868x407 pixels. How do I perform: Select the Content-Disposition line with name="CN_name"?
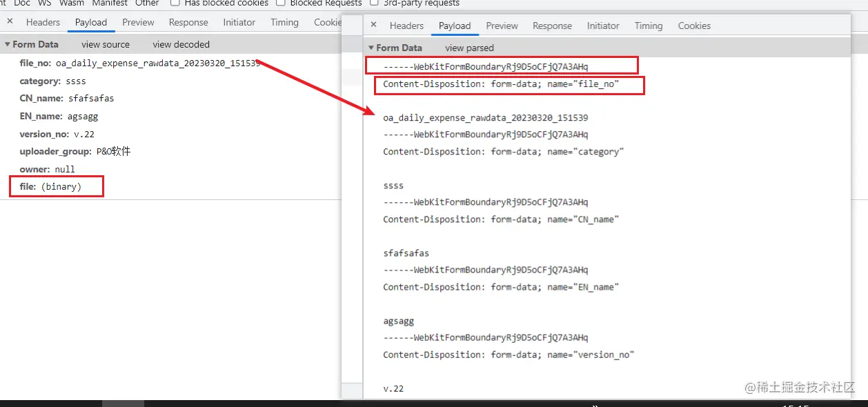point(501,219)
